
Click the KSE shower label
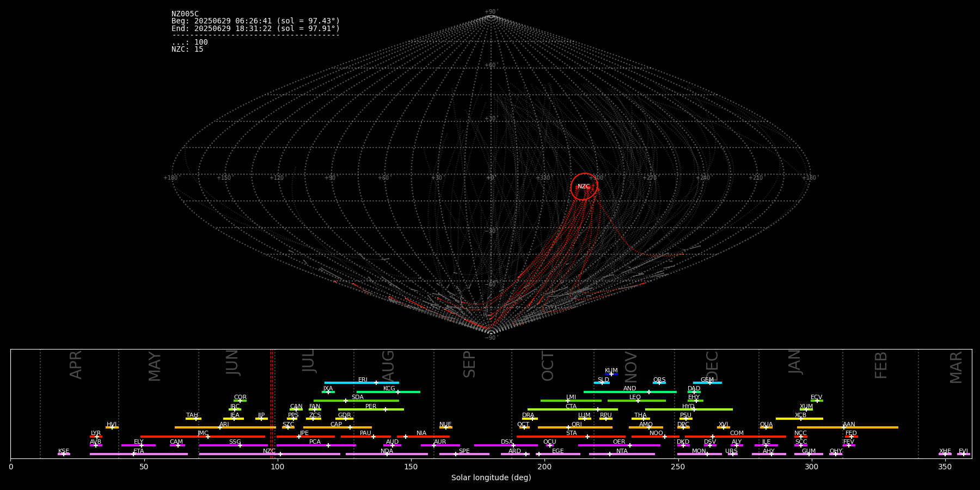[x=64, y=451]
